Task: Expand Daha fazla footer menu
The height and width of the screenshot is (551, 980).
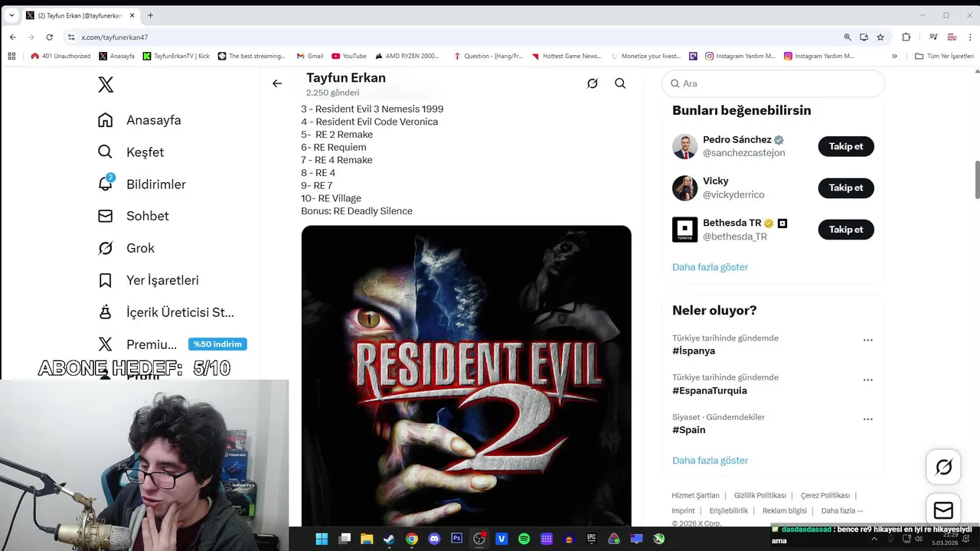Action: click(841, 510)
